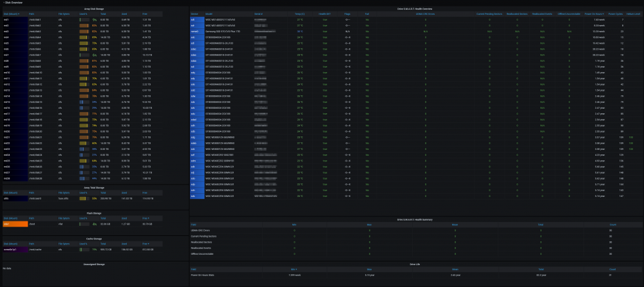The height and width of the screenshot is (287, 644).
Task: Sort SMART overview by UDMA CRC Errors column
Action: (x=426, y=14)
